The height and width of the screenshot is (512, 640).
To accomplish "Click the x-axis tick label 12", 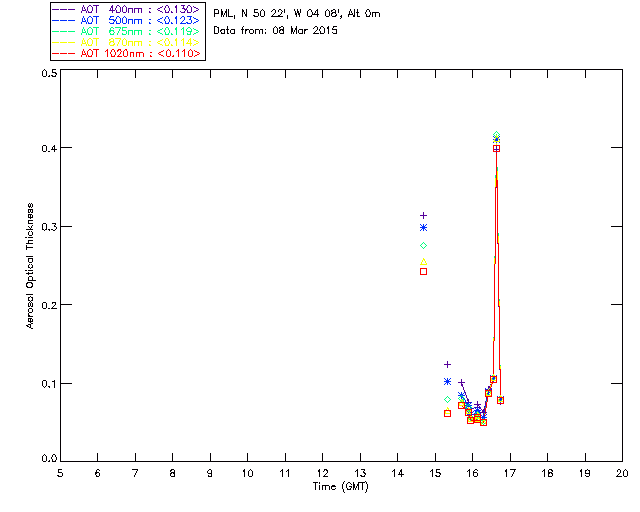I will coord(322,473).
